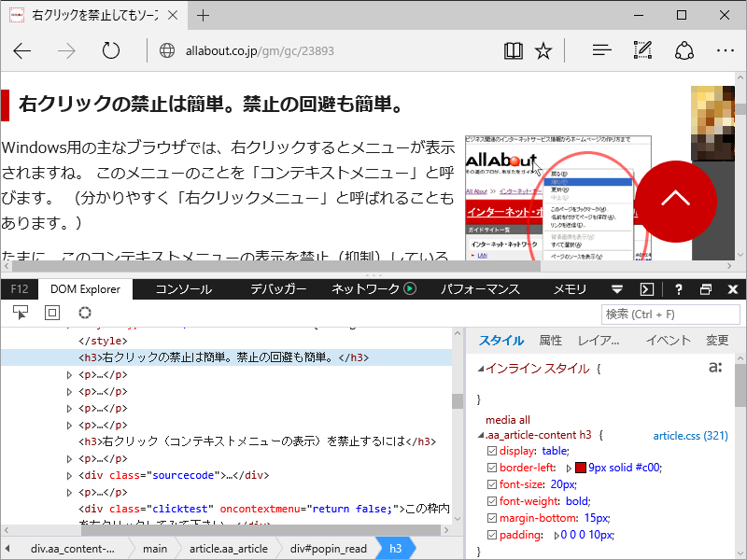Click the Share icon

pyautogui.click(x=684, y=50)
